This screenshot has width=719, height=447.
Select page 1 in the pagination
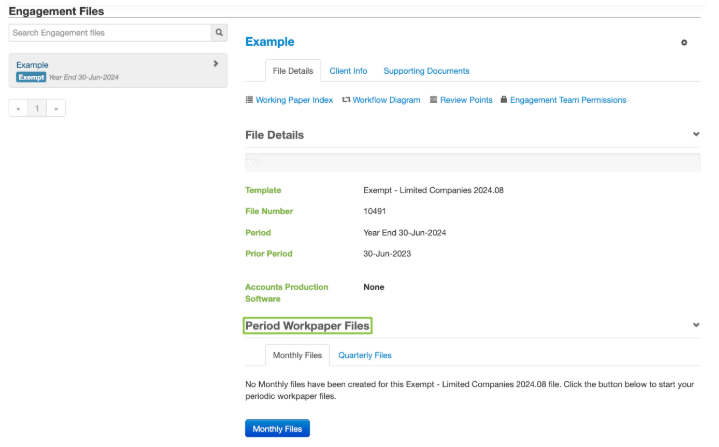click(x=37, y=107)
